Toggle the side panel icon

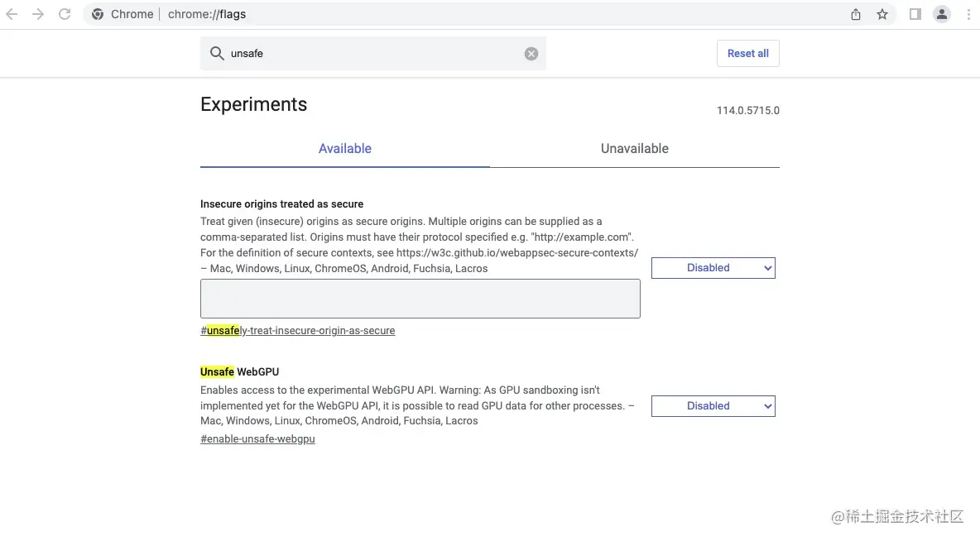pos(915,14)
